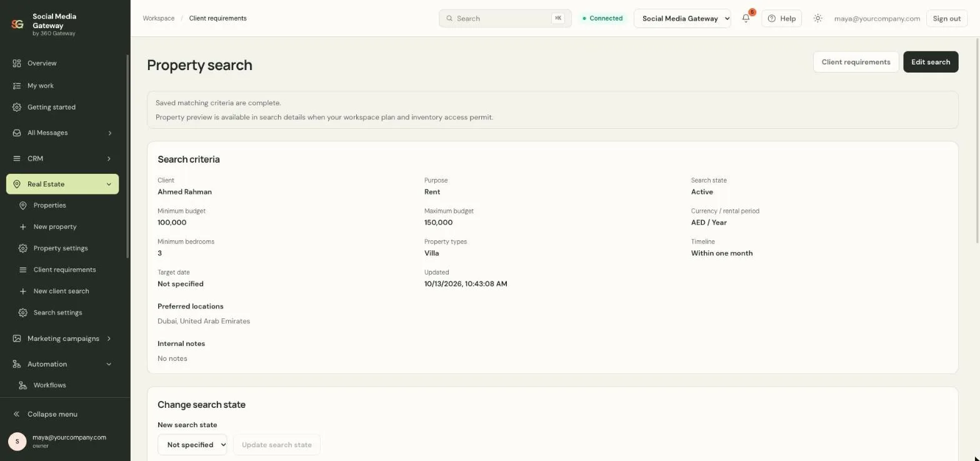The image size is (980, 461).
Task: Click the Social Media Gateway logo icon
Action: coord(17,24)
